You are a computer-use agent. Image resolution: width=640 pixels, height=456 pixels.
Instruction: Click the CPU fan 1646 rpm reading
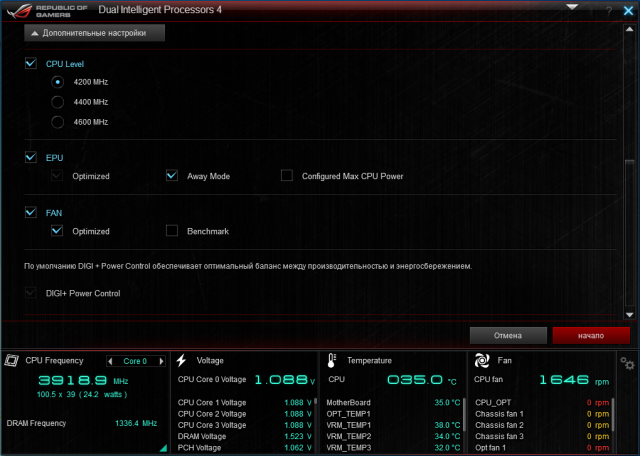[574, 380]
